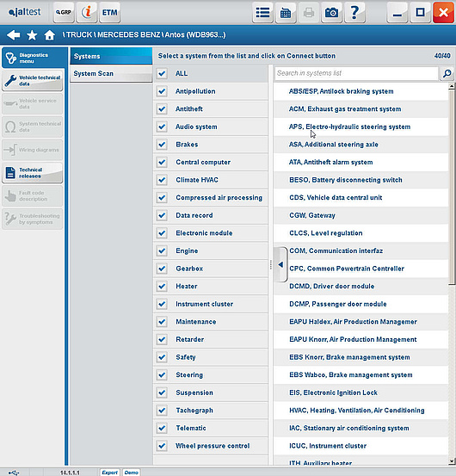The height and width of the screenshot is (476, 456).
Task: Select HVAC, Heating, Ventilation, Air Conditioning
Action: [x=361, y=411]
